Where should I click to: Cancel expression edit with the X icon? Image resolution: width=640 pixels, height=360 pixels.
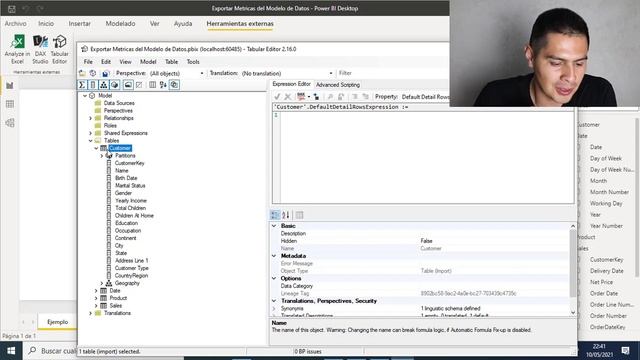pyautogui.click(x=288, y=97)
